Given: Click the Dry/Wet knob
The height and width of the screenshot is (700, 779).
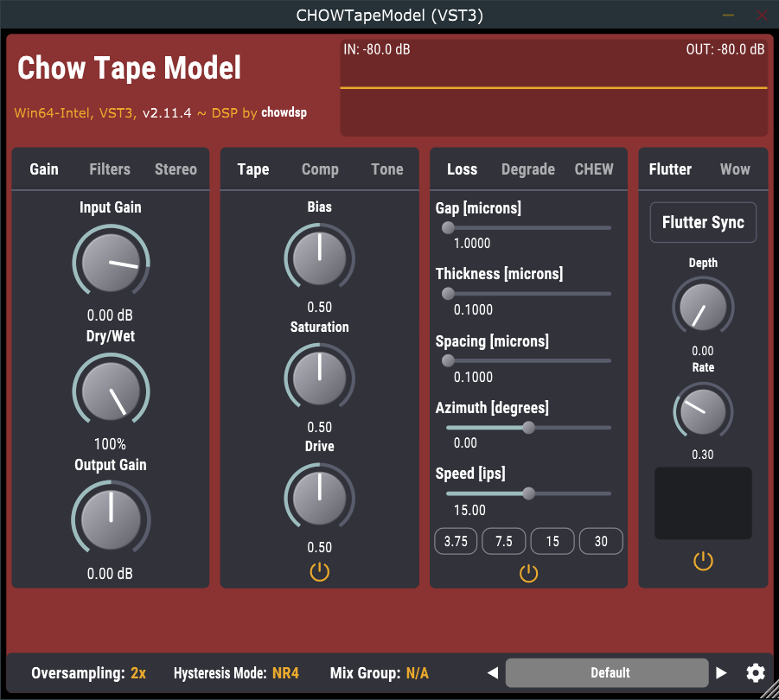Looking at the screenshot, I should point(111,391).
